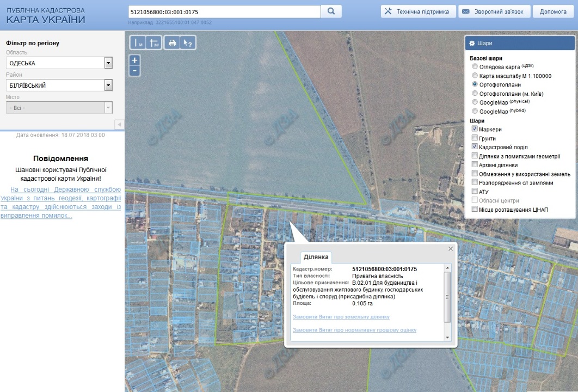The image size is (578, 392).
Task: Activate the parcel info pointer tool
Action: point(187,43)
